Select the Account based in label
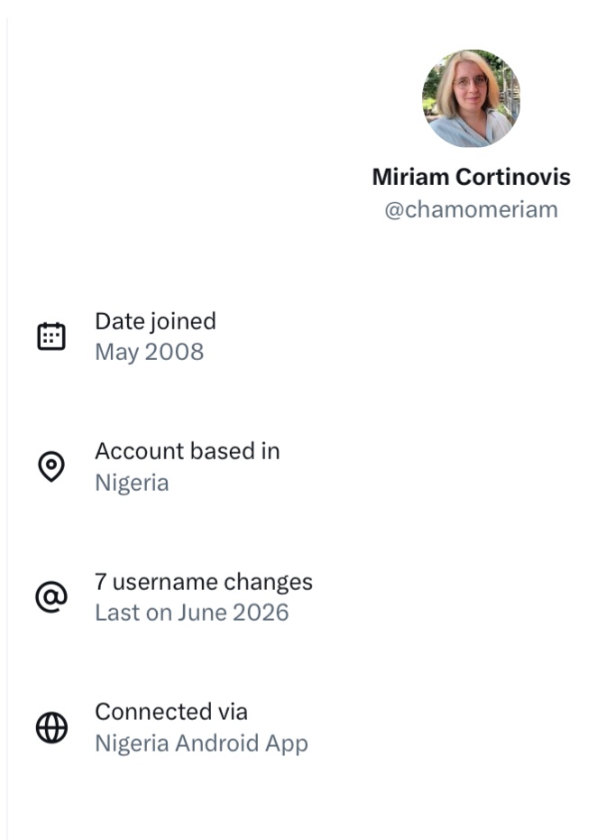The width and height of the screenshot is (616, 840). (188, 451)
